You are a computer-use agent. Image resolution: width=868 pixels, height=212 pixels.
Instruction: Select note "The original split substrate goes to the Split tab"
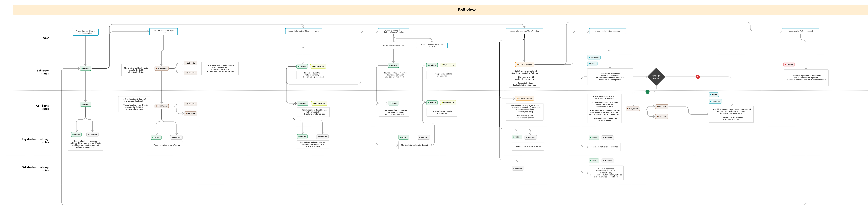coord(136,70)
